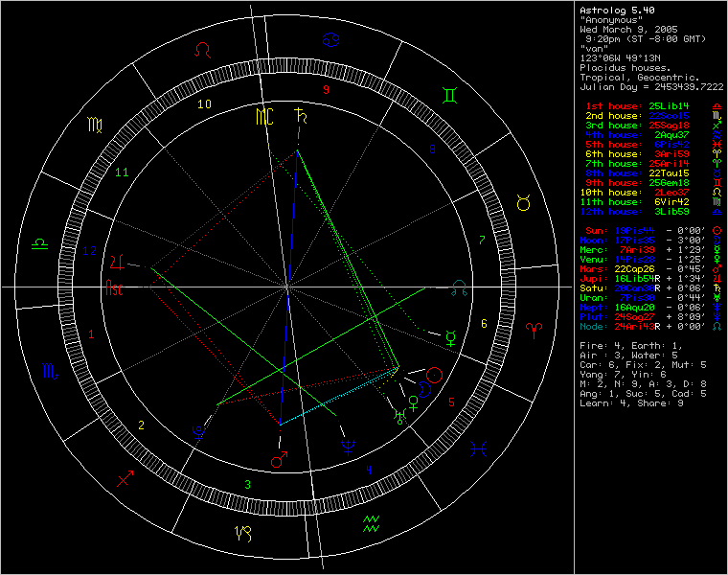Click the yellow MC Midheaven label
The image size is (728, 575).
[265, 117]
